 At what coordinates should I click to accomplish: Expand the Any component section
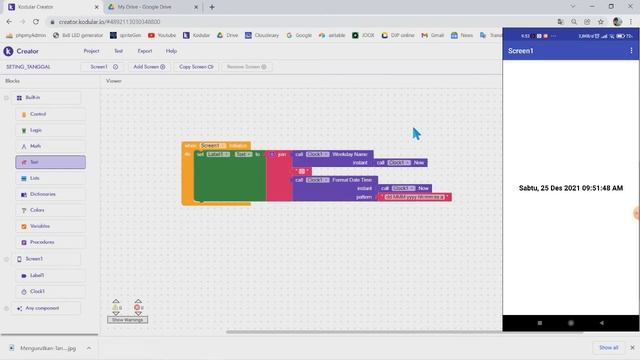pos(6,309)
